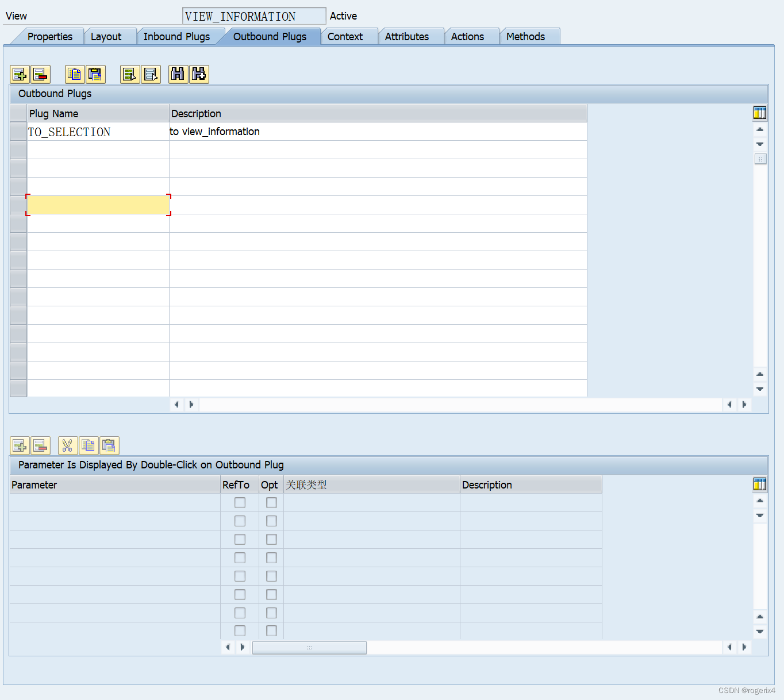Open the Inbound Plugs tab
Image resolution: width=784 pixels, height=700 pixels.
coord(176,37)
